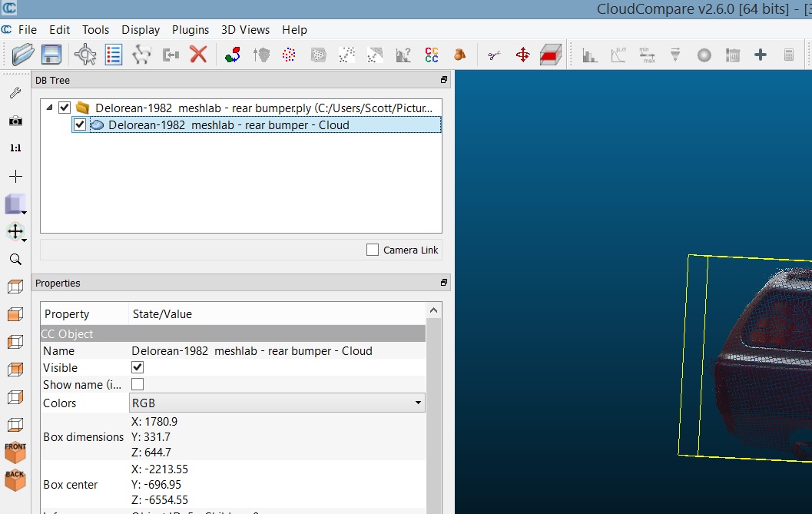Open the cross section tool
This screenshot has height=514, width=812.
(x=550, y=55)
